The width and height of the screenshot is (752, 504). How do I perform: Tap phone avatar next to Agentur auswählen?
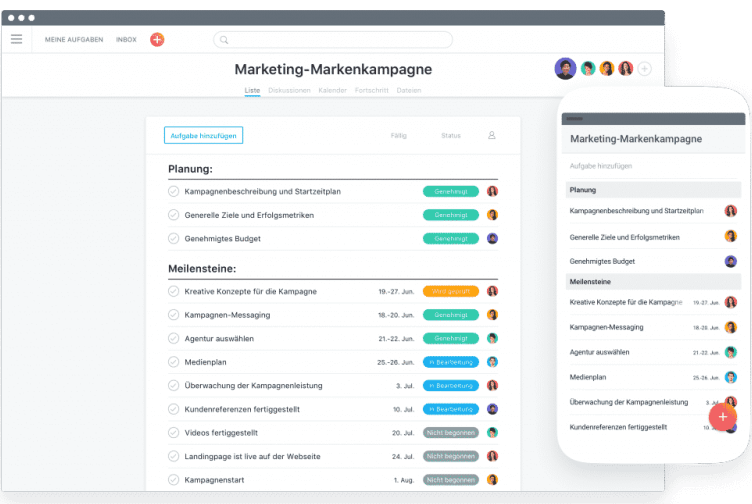730,352
